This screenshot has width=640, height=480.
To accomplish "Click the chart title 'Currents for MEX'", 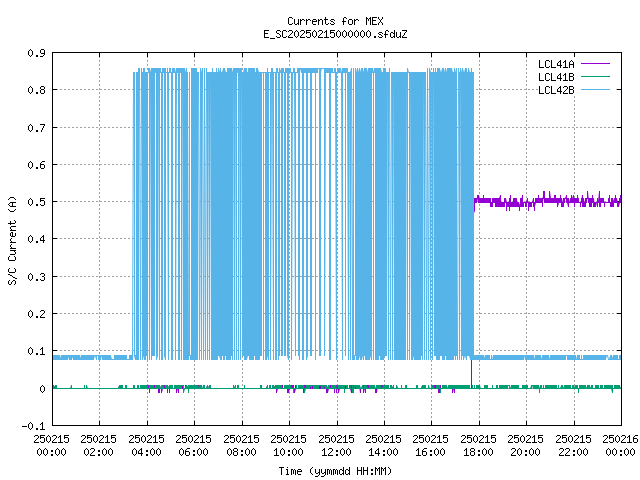I will click(x=335, y=21).
